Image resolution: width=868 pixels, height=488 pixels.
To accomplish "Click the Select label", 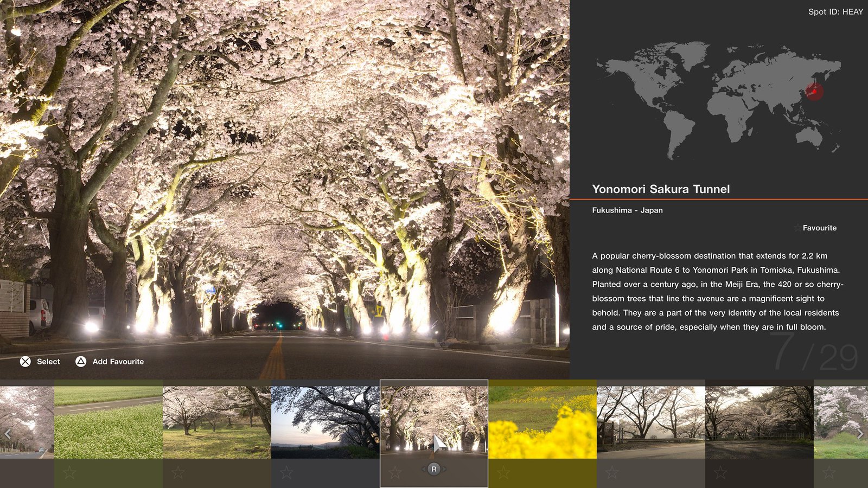I will click(48, 362).
